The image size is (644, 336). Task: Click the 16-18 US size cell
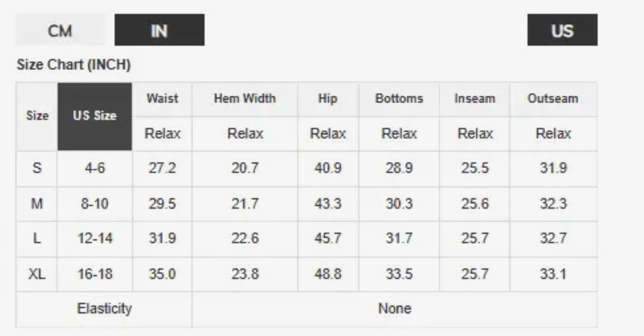(95, 274)
